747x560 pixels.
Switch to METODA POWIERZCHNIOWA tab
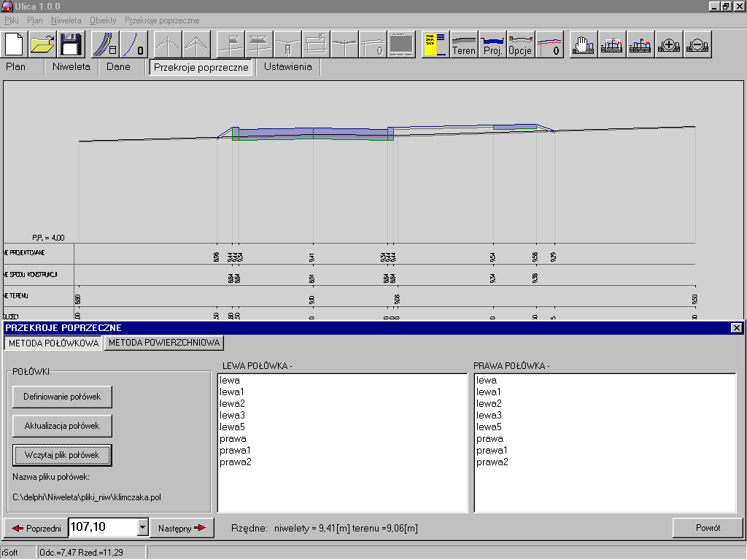coord(163,343)
